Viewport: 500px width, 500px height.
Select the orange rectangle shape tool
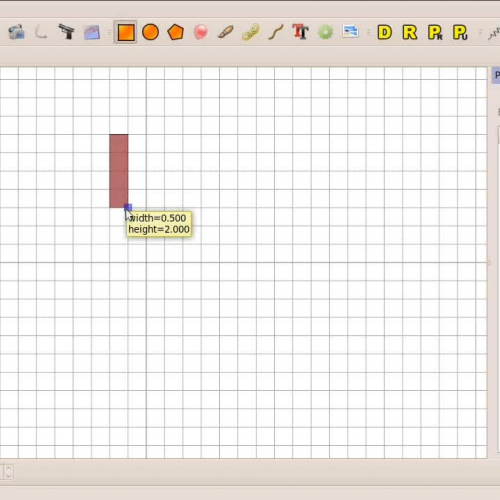(x=125, y=32)
